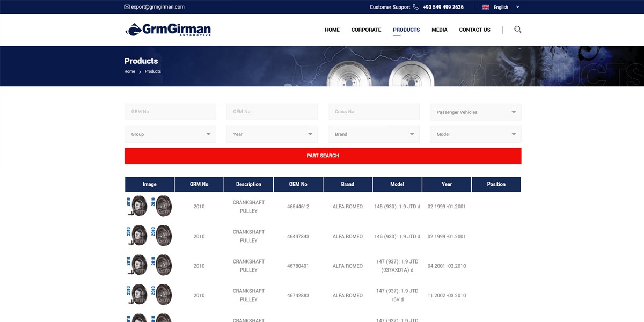The image size is (644, 322).
Task: Click GRM number 2010 in 46544612 row
Action: pos(199,207)
